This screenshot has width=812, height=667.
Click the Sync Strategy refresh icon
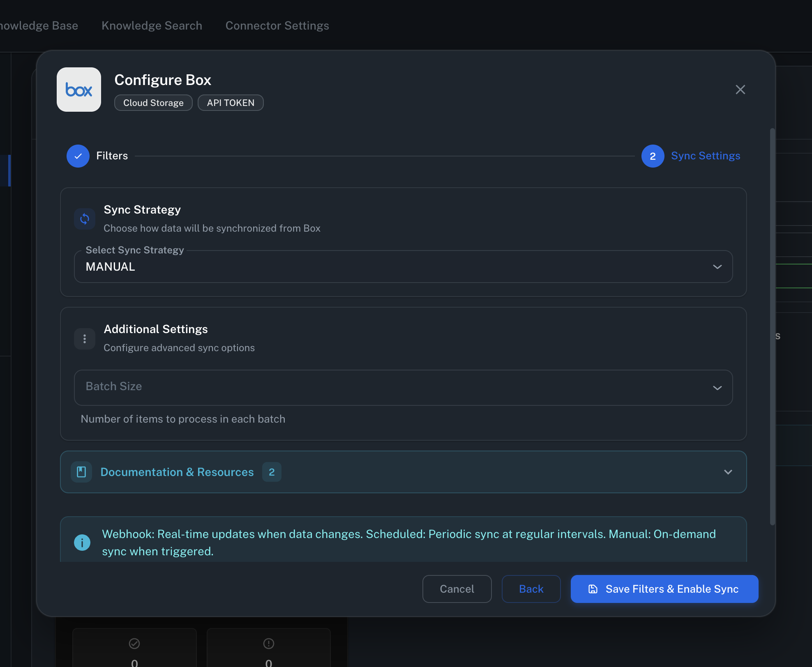tap(84, 219)
